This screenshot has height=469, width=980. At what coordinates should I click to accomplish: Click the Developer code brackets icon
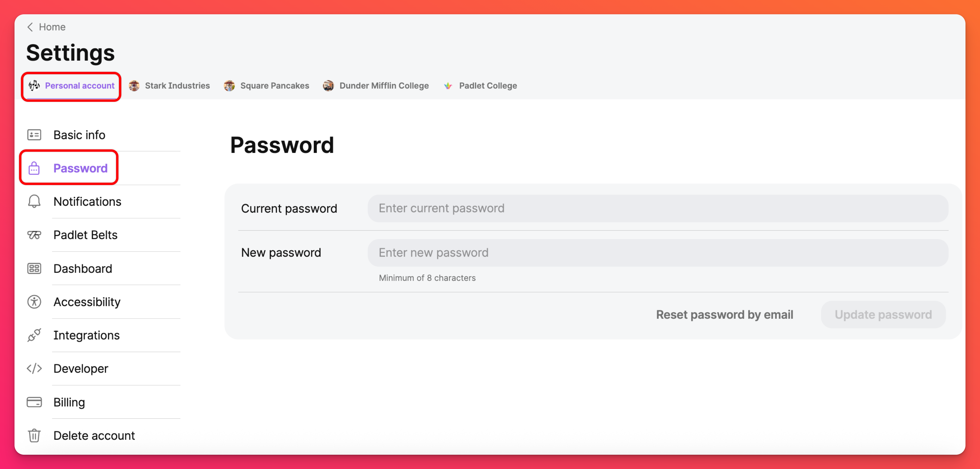coord(34,368)
